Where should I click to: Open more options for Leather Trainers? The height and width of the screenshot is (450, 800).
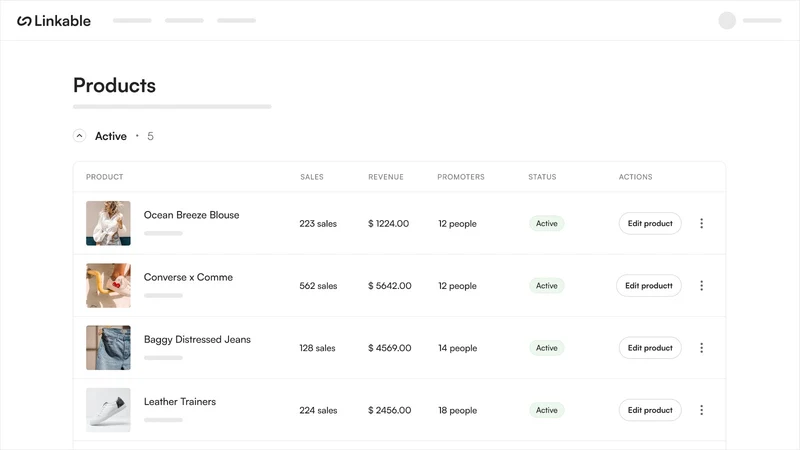[702, 410]
